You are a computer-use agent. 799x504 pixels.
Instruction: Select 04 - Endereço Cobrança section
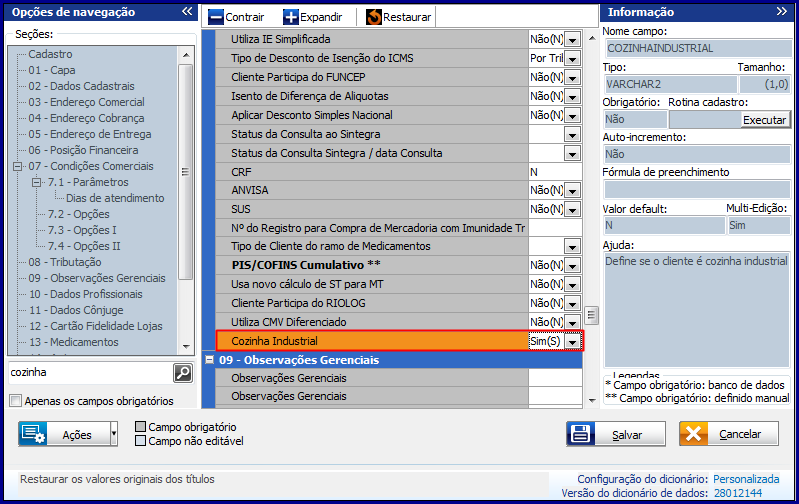86,118
